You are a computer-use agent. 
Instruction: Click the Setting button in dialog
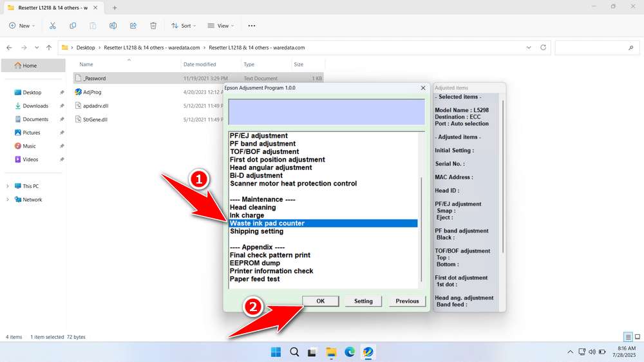click(363, 301)
